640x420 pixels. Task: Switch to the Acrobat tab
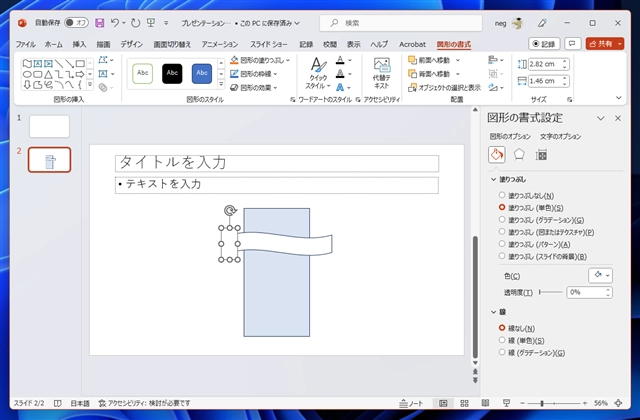412,44
